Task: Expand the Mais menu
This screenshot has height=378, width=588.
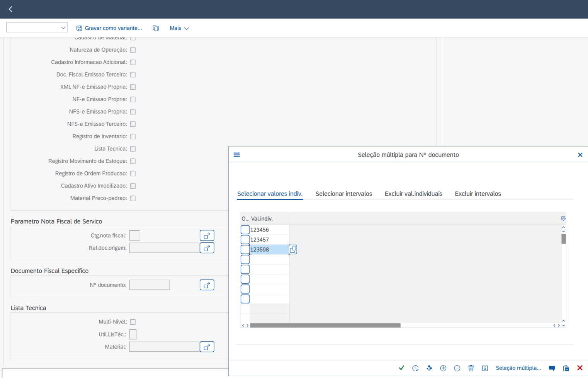Action: [179, 28]
